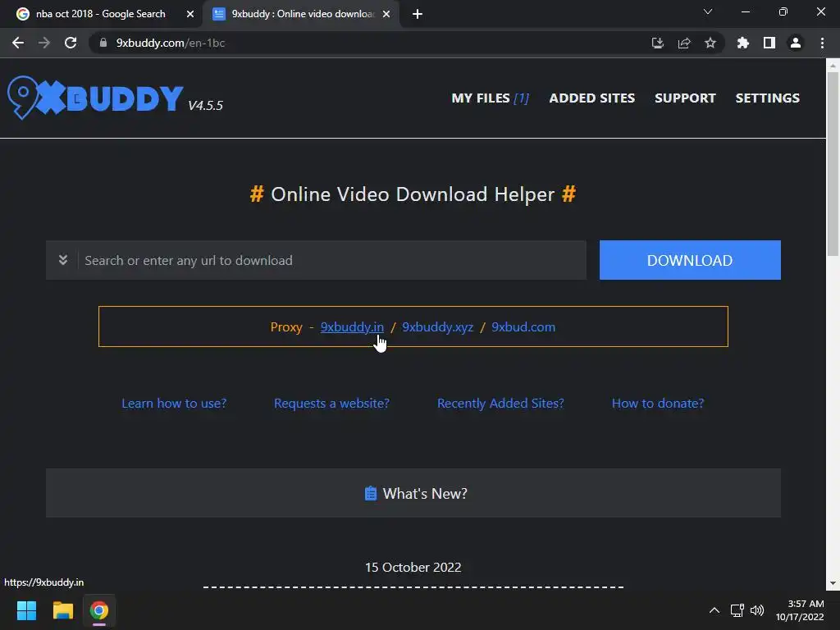Open SETTINGS page
The width and height of the screenshot is (840, 630).
point(767,98)
